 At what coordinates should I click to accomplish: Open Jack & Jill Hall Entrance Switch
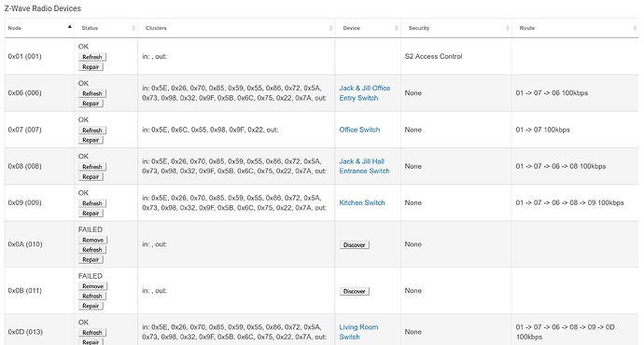[x=364, y=166]
